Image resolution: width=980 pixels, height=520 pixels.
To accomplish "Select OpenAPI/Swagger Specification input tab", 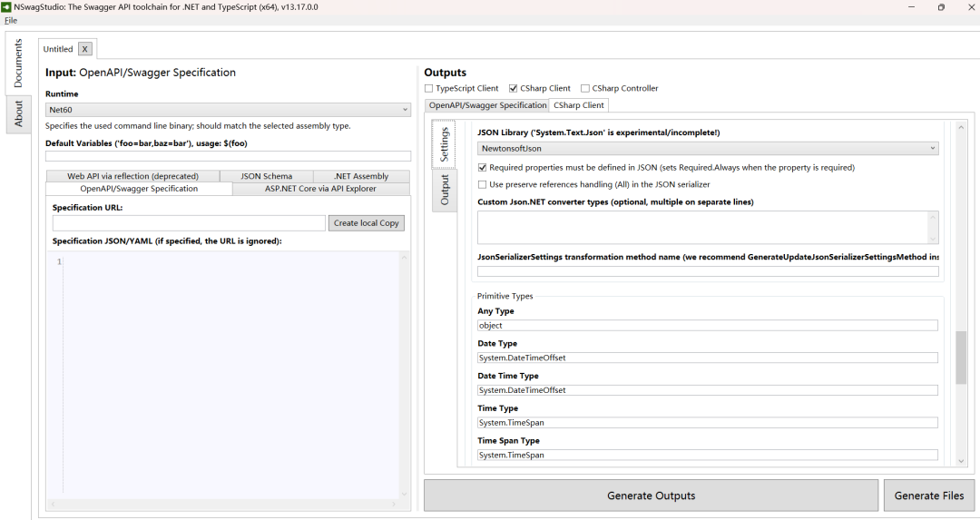I will click(x=139, y=189).
